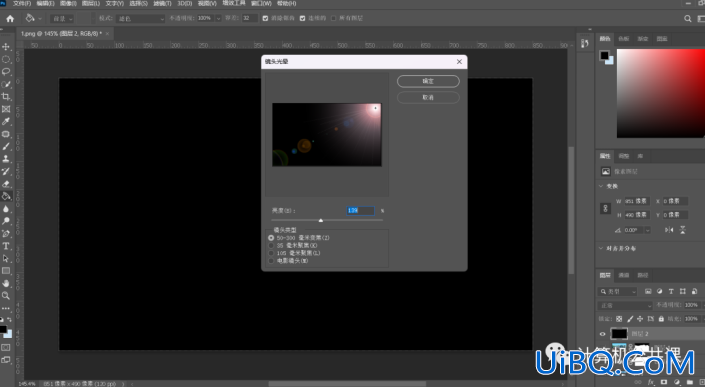
Task: Select the Hand tool
Action: pos(6,283)
